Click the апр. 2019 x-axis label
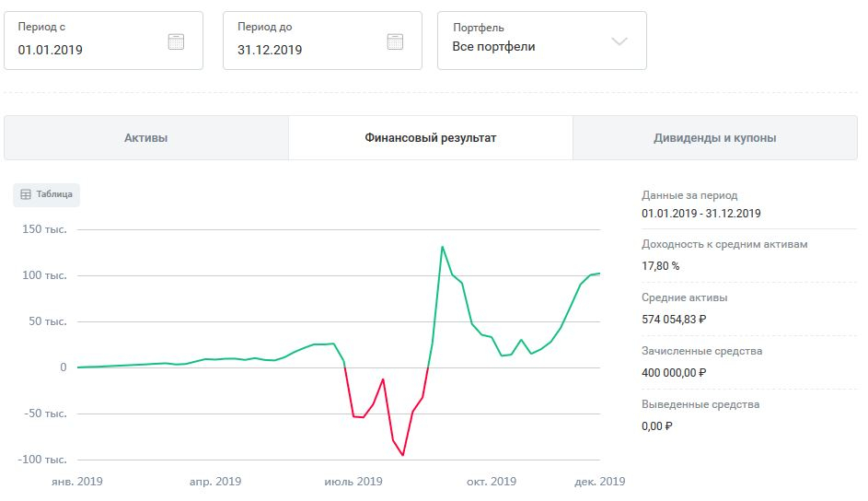The image size is (868, 501). pyautogui.click(x=215, y=482)
